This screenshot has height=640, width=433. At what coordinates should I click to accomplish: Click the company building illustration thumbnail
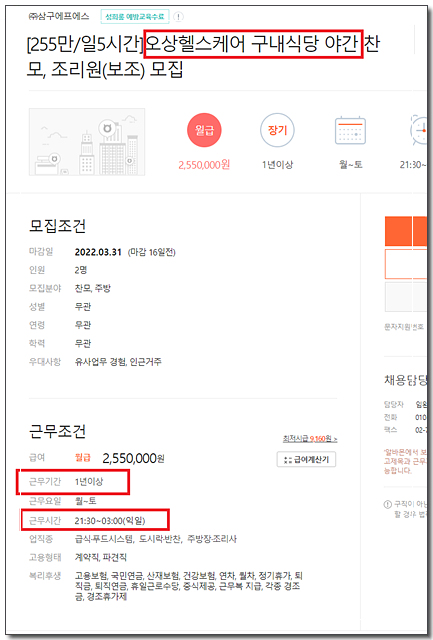[x=87, y=142]
